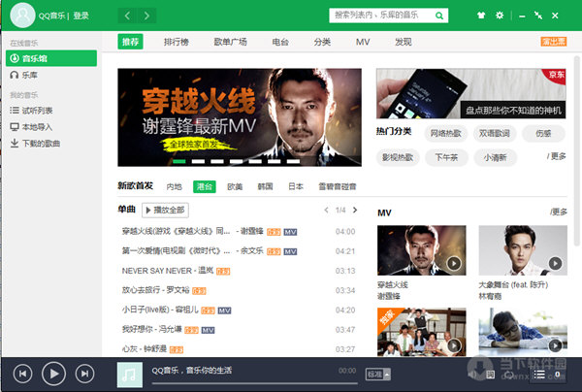Select the 双语歌词 category tag
582x392 pixels.
tap(495, 133)
